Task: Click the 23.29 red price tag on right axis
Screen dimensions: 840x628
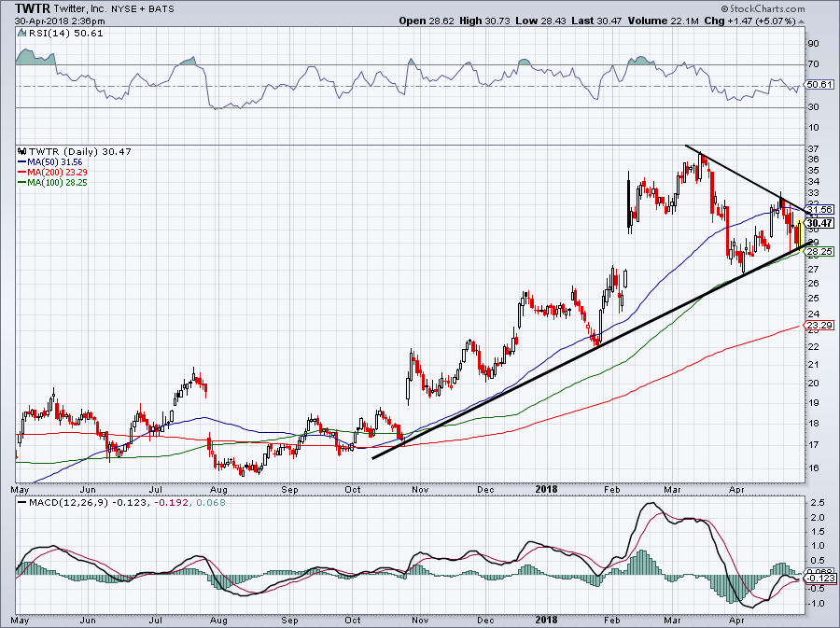Action: tap(819, 325)
